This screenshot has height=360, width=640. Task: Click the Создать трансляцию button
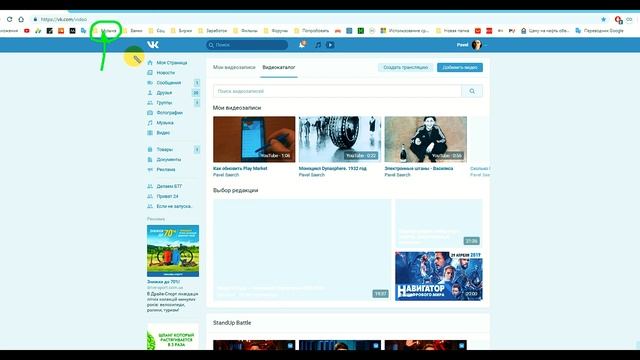405,67
